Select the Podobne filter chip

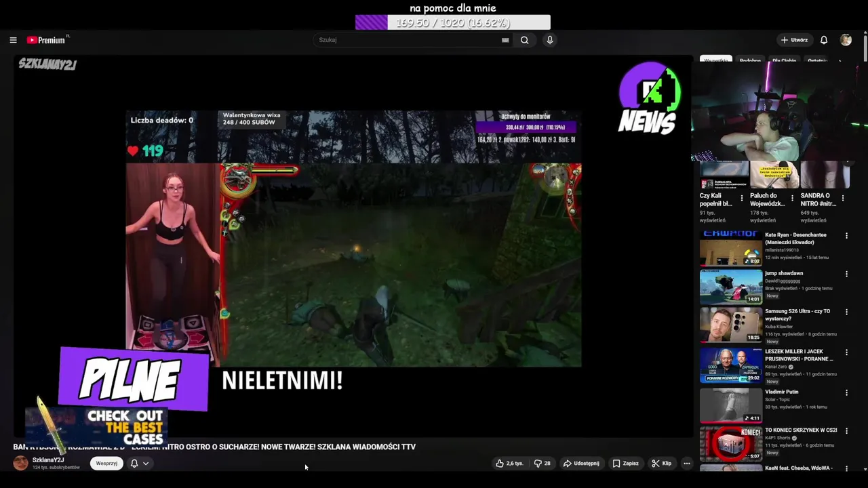pyautogui.click(x=750, y=60)
